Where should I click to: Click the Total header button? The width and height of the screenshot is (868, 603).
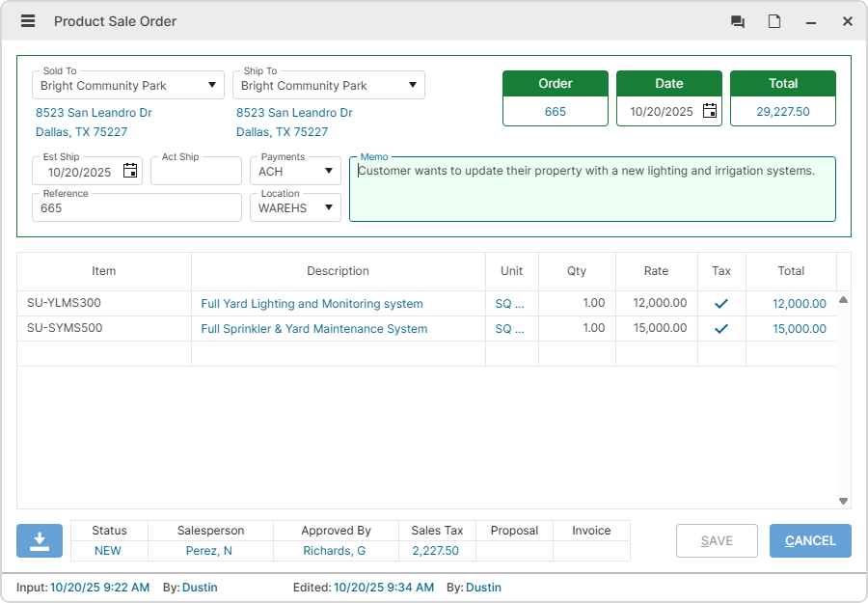pos(783,84)
